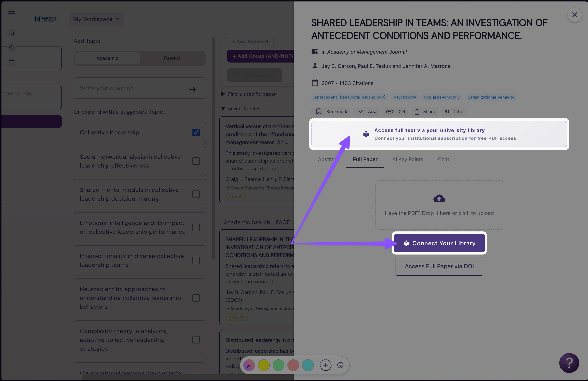This screenshot has height=381, width=588.
Task: Click Connect Your Library button
Action: pos(439,243)
